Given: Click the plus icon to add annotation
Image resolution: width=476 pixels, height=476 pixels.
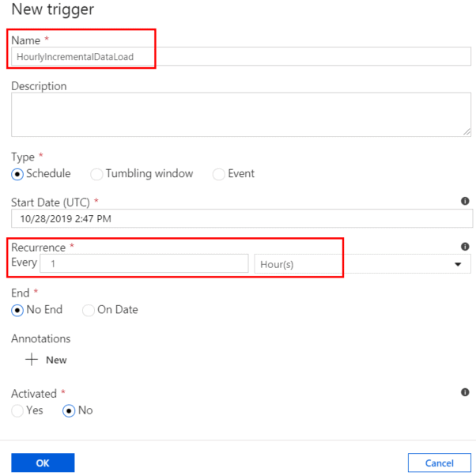Looking at the screenshot, I should point(32,360).
